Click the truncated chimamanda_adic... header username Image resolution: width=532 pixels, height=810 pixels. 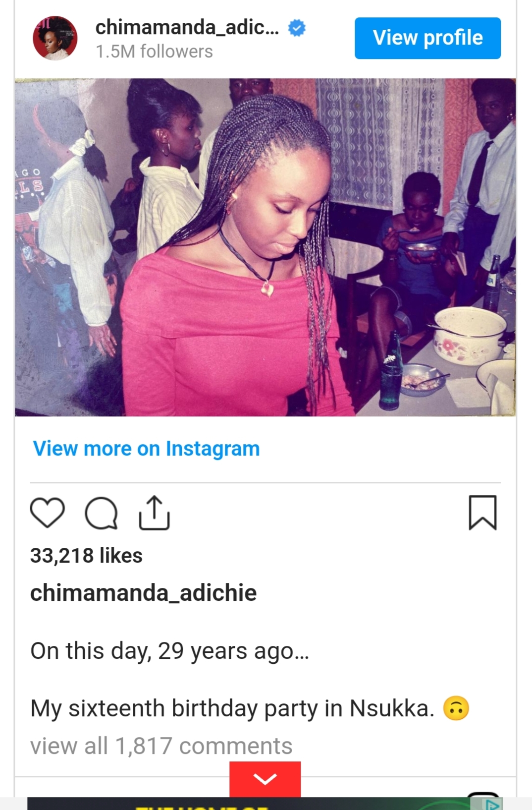[187, 27]
